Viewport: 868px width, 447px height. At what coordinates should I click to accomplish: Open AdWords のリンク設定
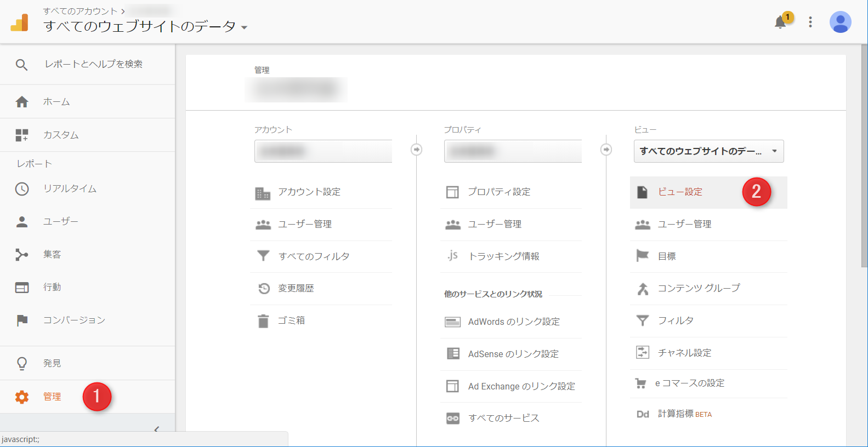click(513, 322)
